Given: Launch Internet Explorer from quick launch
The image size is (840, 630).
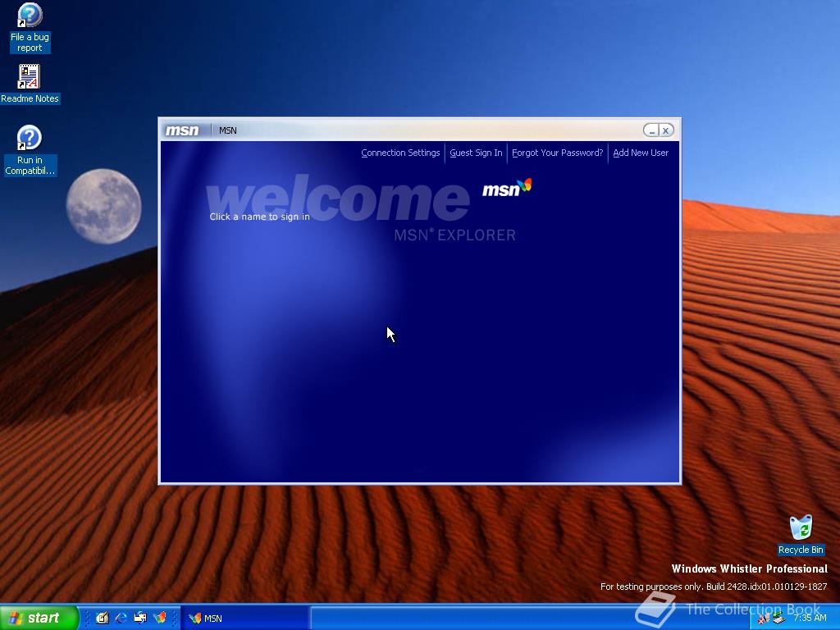Looking at the screenshot, I should click(x=121, y=618).
